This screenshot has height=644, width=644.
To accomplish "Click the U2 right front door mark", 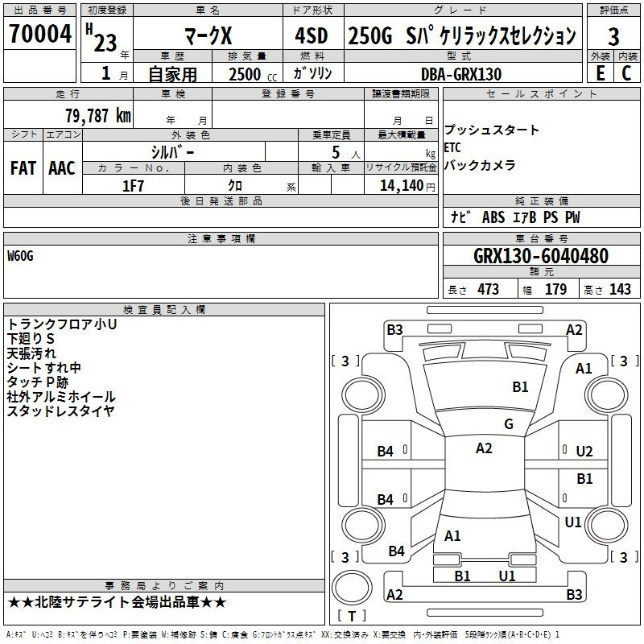I will point(584,451).
